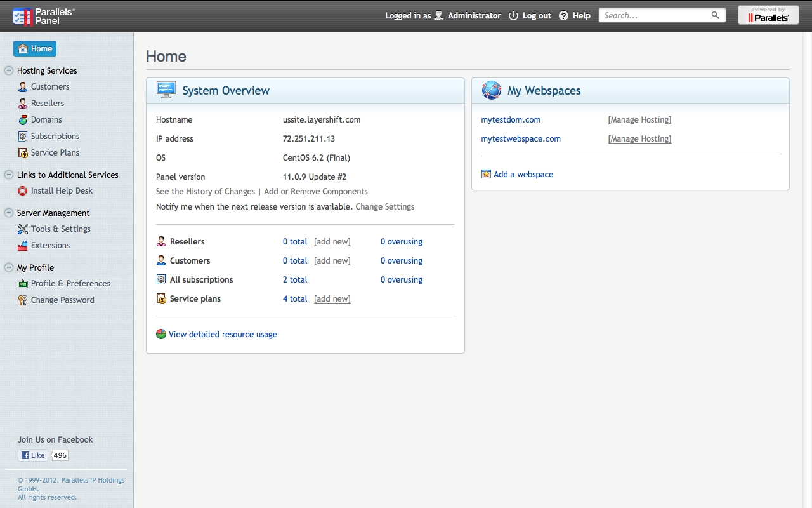This screenshot has height=508, width=812.
Task: Click in the Search input field
Action: [x=655, y=15]
